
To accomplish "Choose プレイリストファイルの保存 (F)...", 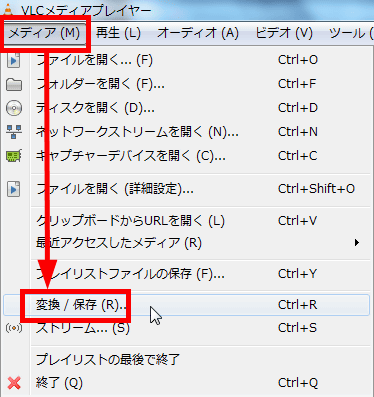I will (x=130, y=274).
